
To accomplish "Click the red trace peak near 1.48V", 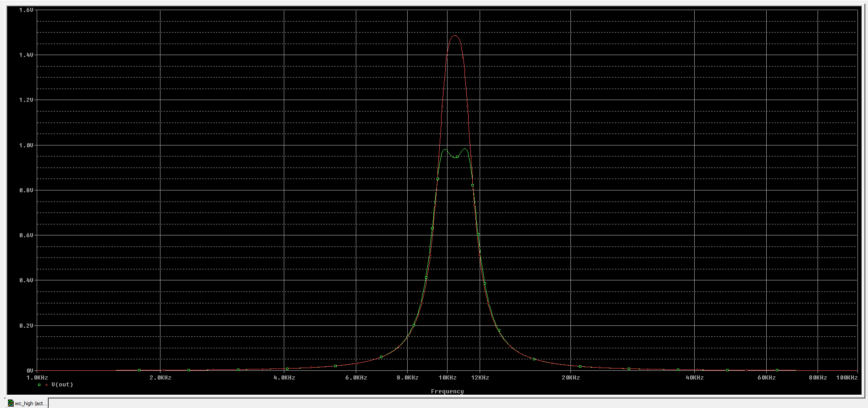I will click(x=454, y=36).
